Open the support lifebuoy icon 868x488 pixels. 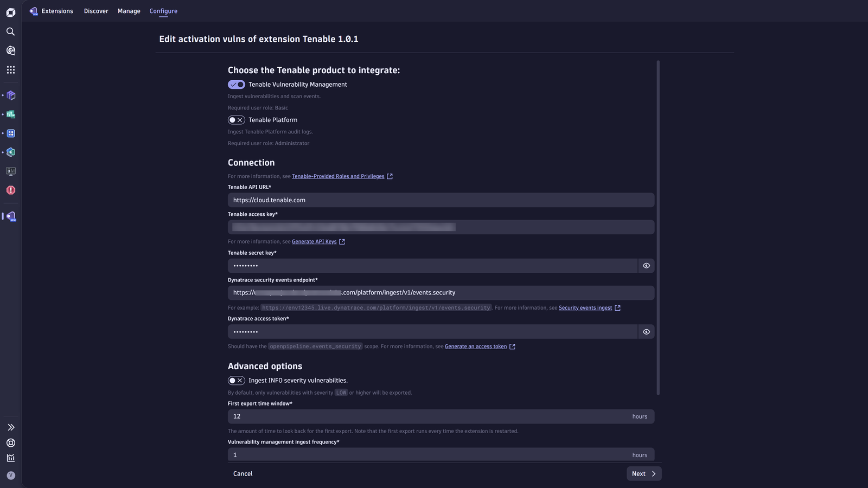pos(10,443)
